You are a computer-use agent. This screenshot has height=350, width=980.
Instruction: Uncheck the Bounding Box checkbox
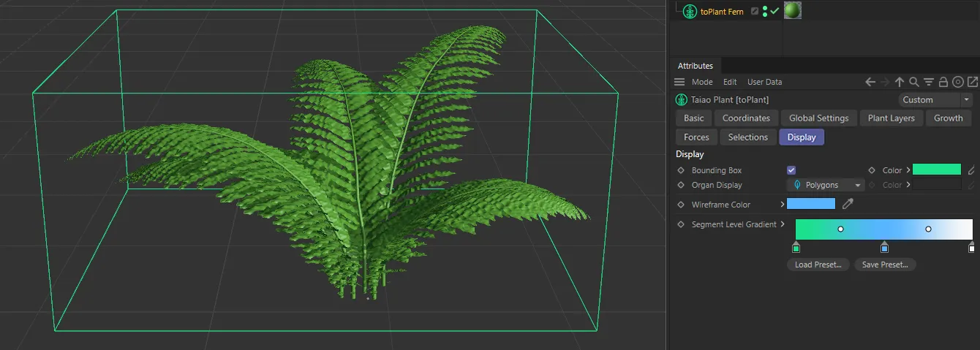coord(791,170)
